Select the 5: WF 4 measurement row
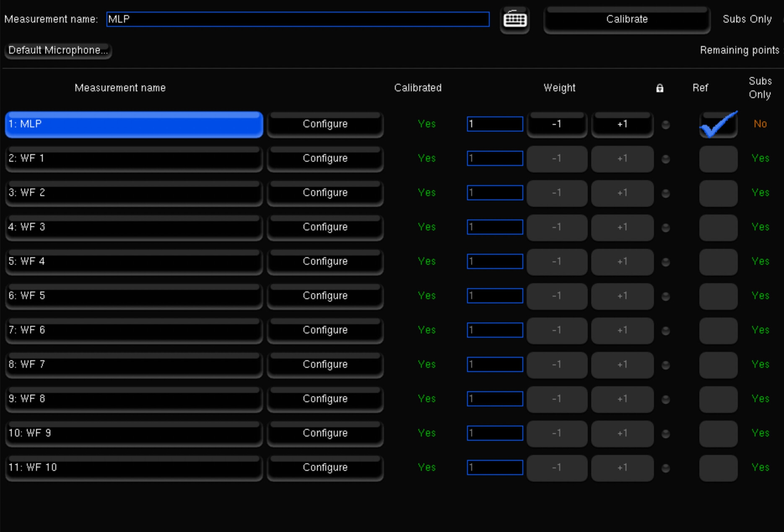784x532 pixels. [x=134, y=262]
